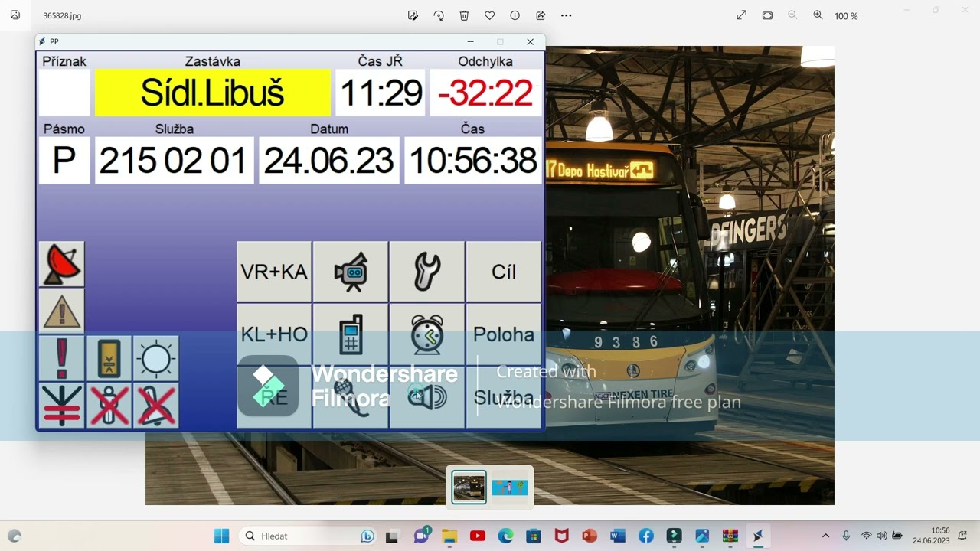Click the Hledat taskbar search box

point(309,536)
